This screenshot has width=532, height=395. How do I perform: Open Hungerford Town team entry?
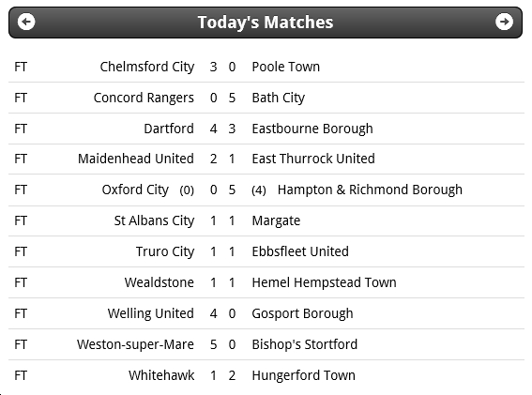click(303, 375)
